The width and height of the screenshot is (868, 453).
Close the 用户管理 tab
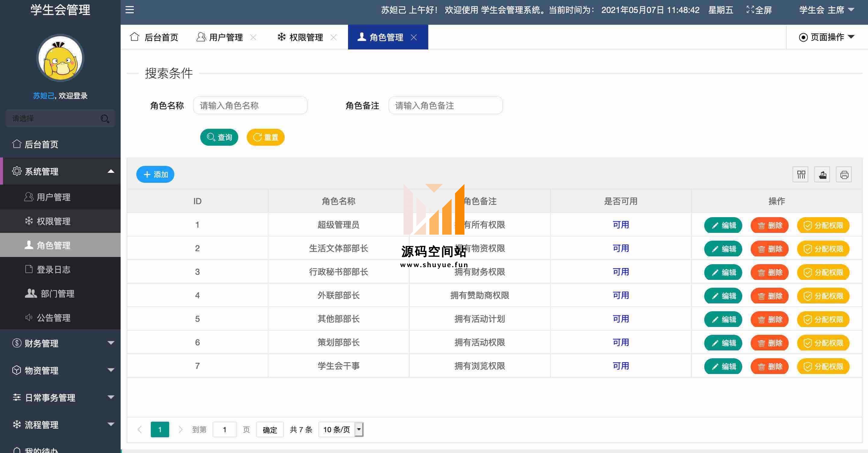[x=253, y=37]
